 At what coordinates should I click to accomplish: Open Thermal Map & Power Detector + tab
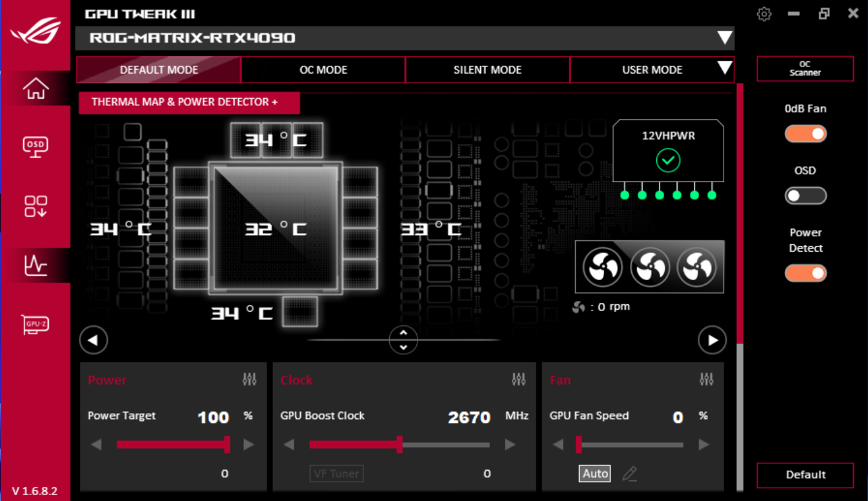click(x=189, y=103)
